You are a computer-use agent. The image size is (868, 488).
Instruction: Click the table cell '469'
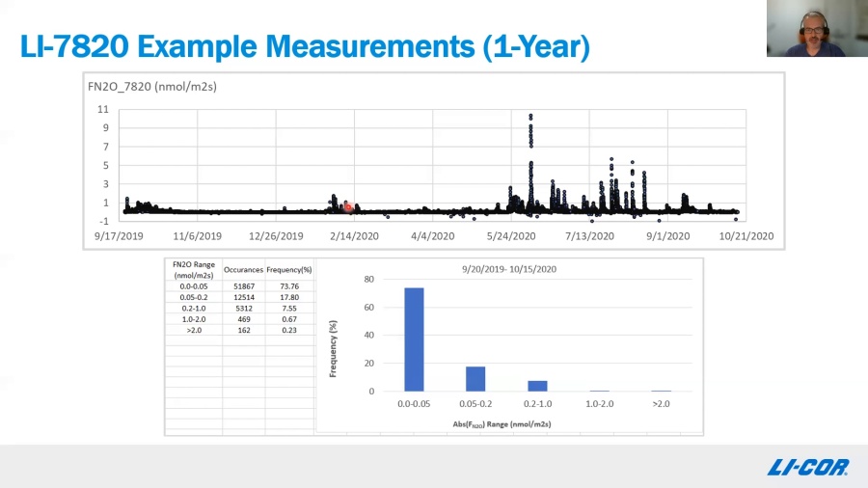click(x=244, y=319)
